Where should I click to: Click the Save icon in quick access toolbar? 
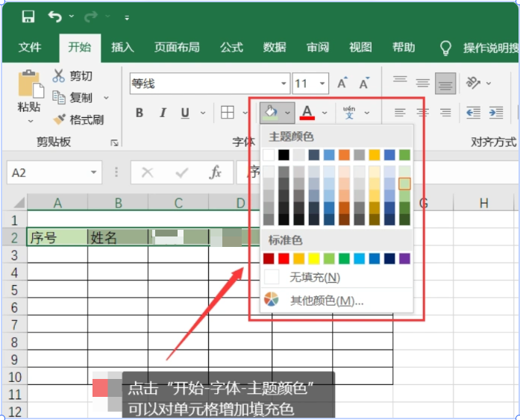[28, 16]
